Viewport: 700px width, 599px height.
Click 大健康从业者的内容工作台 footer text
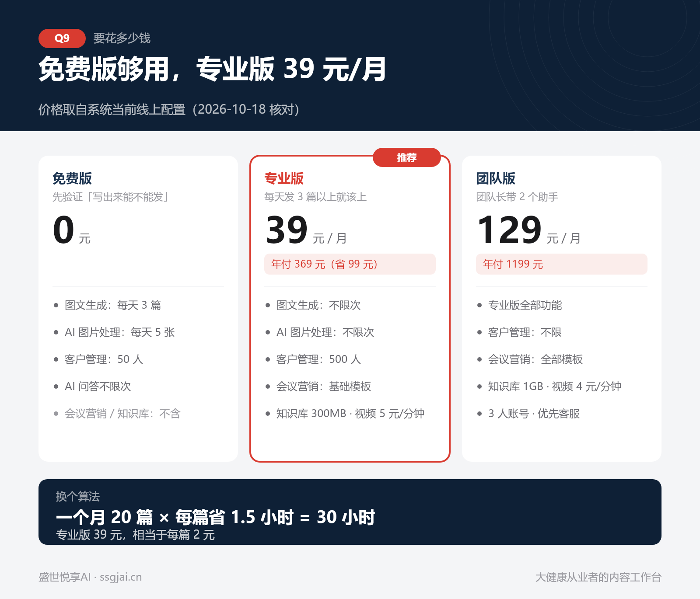tap(598, 577)
